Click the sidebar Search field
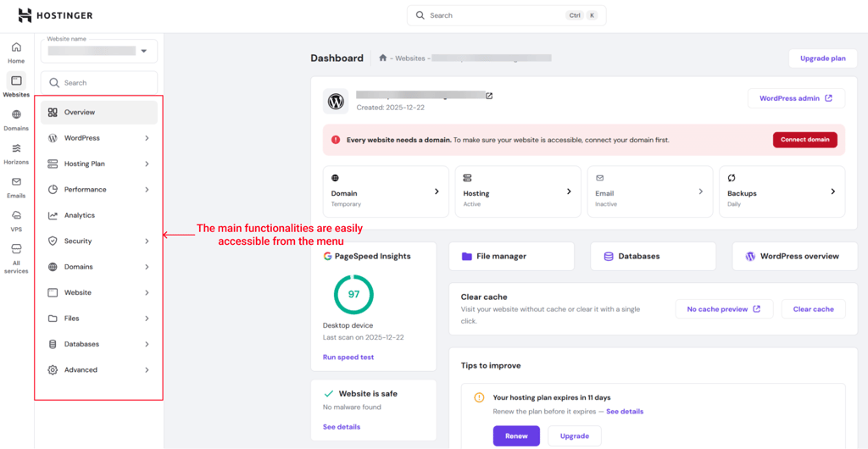 [x=99, y=83]
